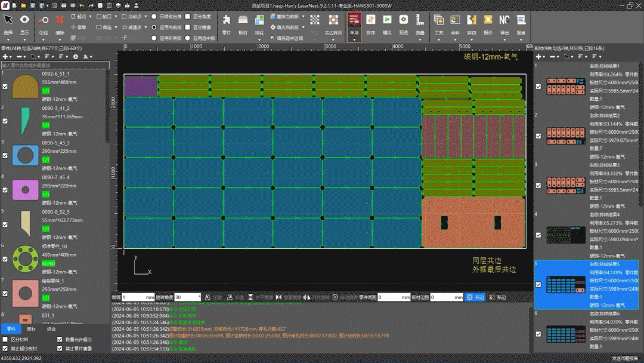This screenshot has width=644, height=363.
Task: Select the 应用所有板 radio button
Action: pos(154,38)
